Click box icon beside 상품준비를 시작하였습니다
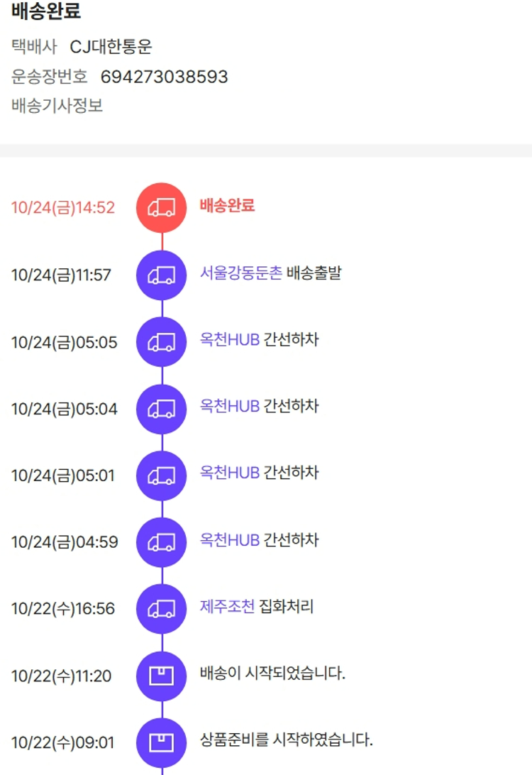The width and height of the screenshot is (532, 775). pos(161,742)
